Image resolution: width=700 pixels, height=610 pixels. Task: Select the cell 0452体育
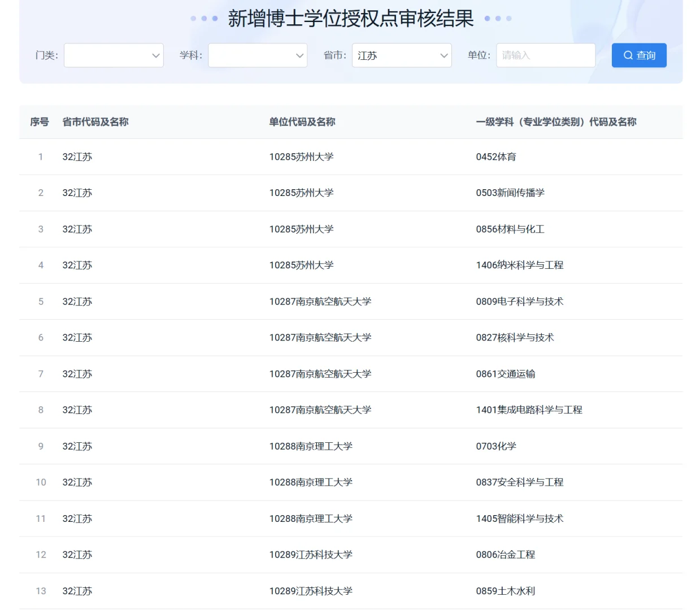click(496, 157)
